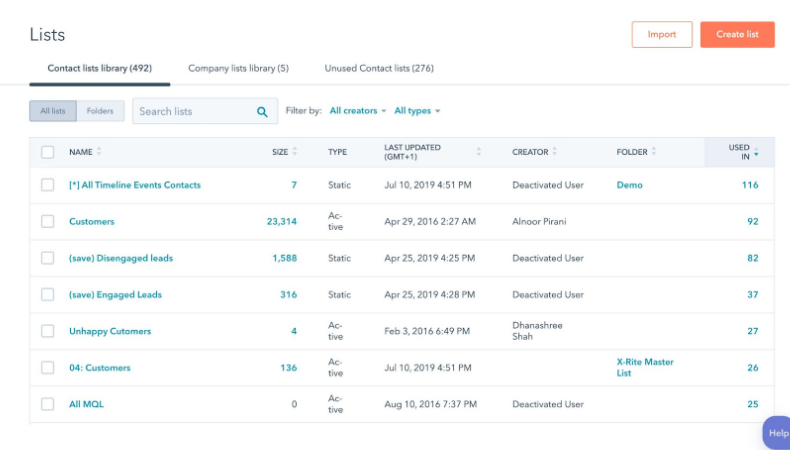The image size is (790, 450).
Task: Click the Used In count 116
Action: pyautogui.click(x=750, y=185)
